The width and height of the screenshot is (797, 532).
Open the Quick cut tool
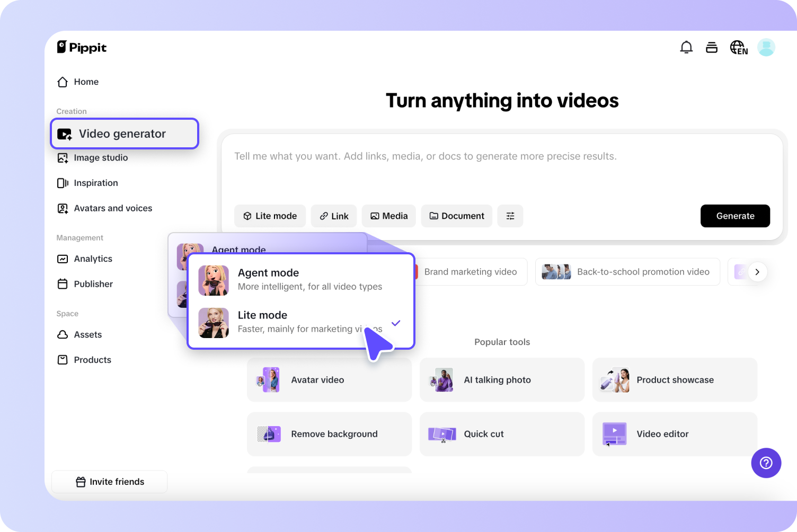[502, 434]
